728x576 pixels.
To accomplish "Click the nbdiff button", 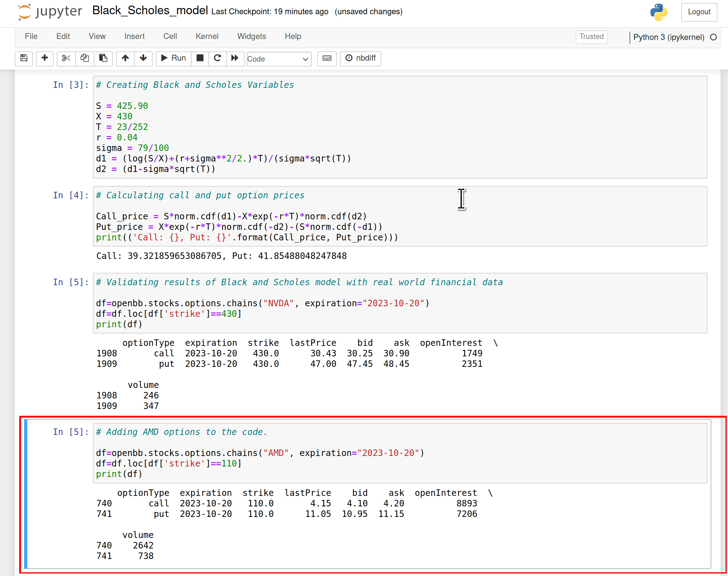I will [x=360, y=58].
